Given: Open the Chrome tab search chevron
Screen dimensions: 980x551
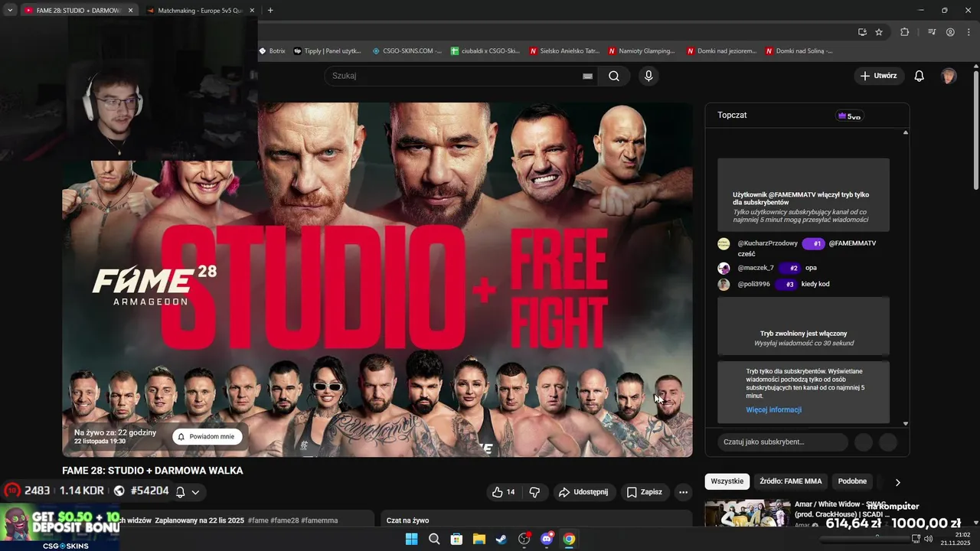Looking at the screenshot, I should (x=10, y=10).
